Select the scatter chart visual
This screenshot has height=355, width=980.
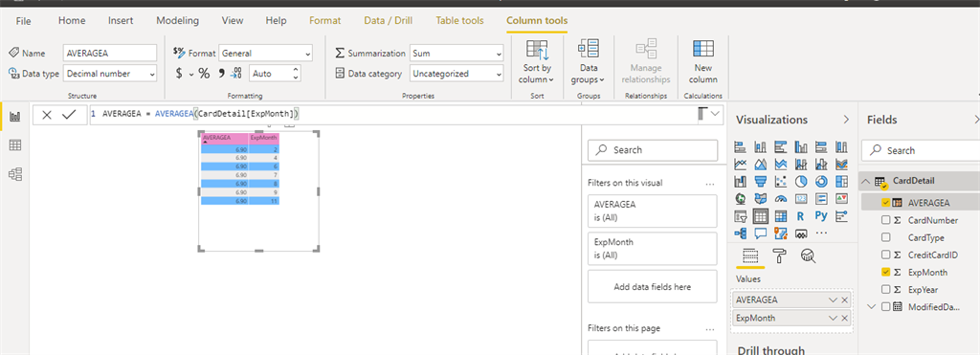tap(781, 182)
